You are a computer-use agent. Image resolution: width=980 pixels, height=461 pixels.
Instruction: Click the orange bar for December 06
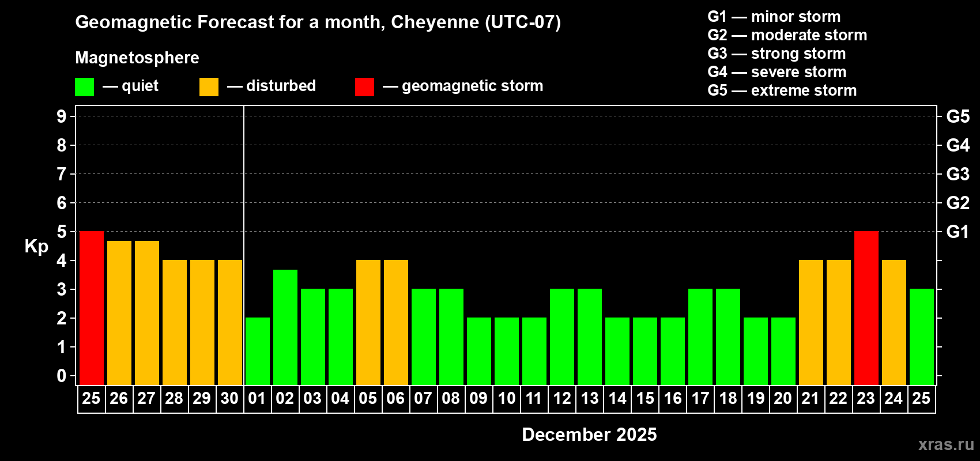point(396,322)
